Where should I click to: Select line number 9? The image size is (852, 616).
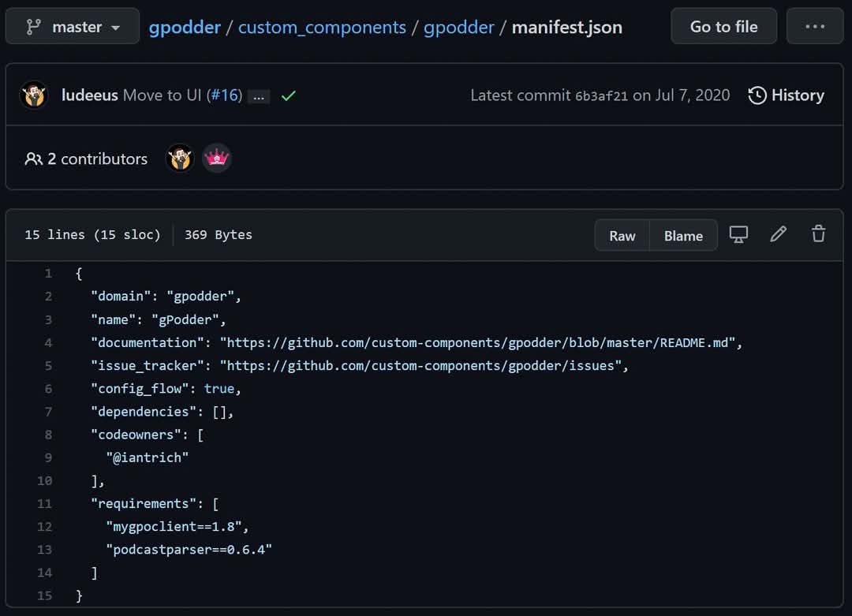[48, 458]
